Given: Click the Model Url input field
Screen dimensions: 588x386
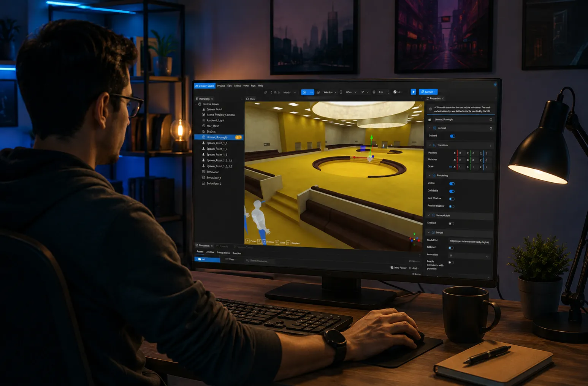Looking at the screenshot, I should (x=469, y=242).
